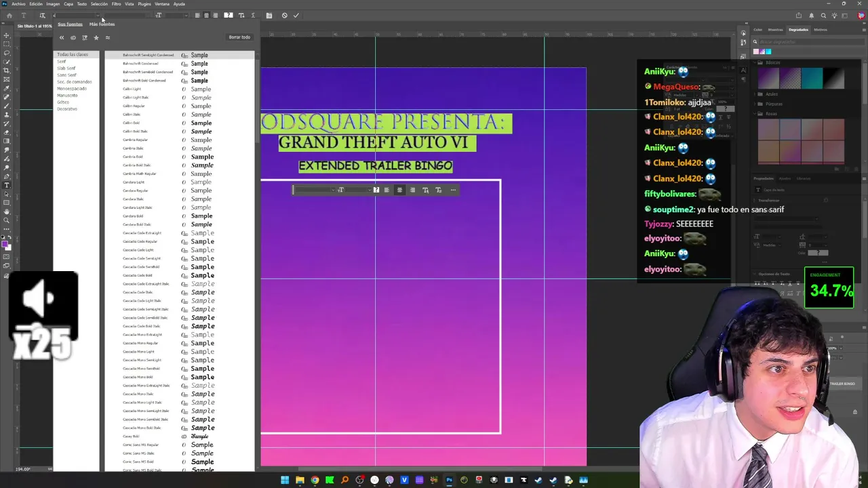Image resolution: width=868 pixels, height=488 pixels.
Task: Select the Lasso tool
Action: [7, 53]
